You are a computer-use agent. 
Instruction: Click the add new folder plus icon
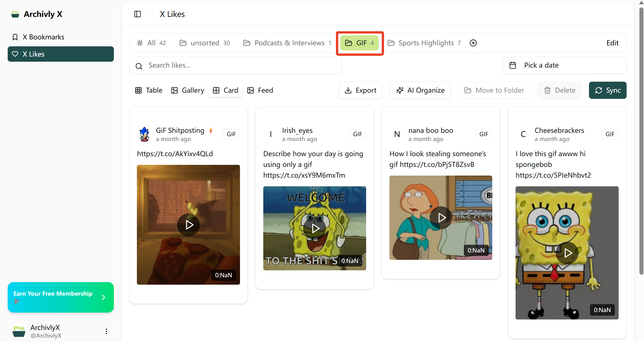[x=473, y=43]
